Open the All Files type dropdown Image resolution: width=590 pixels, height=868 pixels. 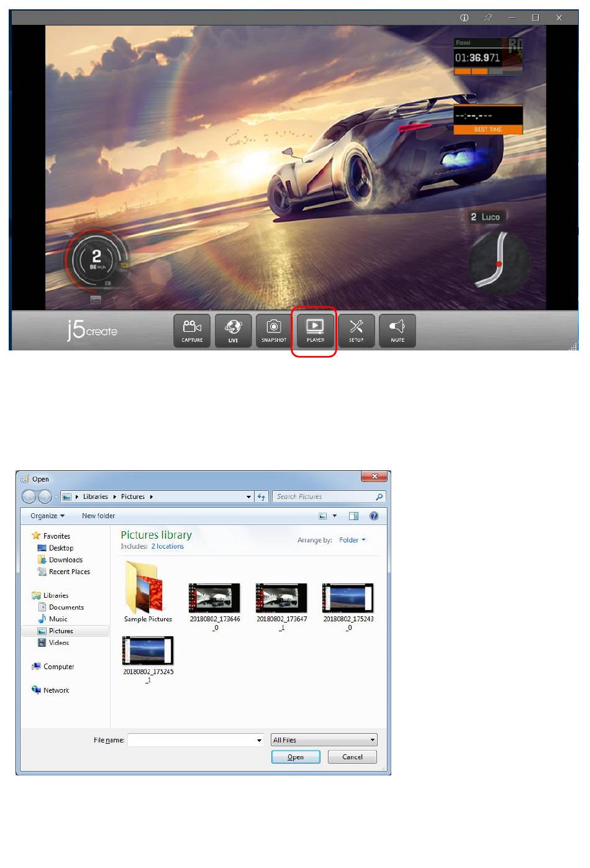pyautogui.click(x=324, y=741)
